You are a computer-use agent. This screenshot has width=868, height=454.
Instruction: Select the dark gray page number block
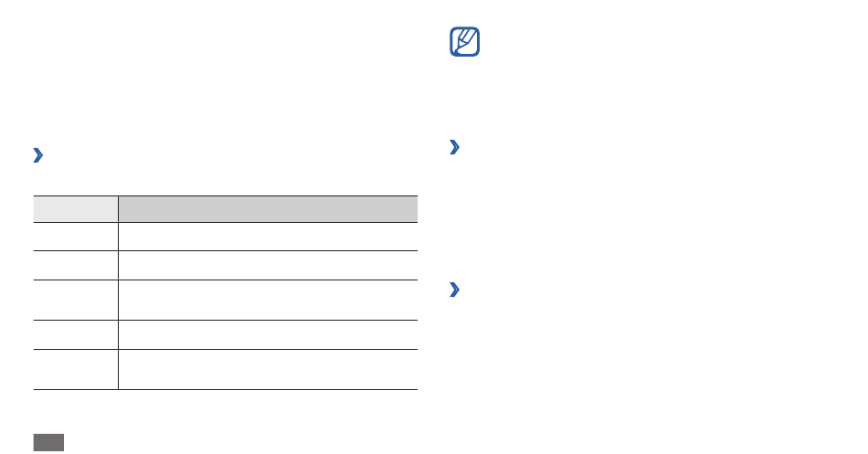tap(48, 442)
